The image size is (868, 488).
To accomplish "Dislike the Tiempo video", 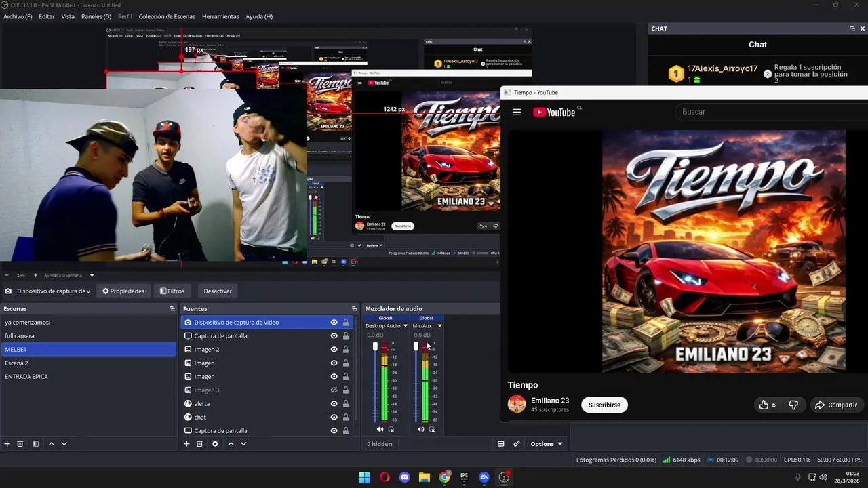I will tap(793, 405).
